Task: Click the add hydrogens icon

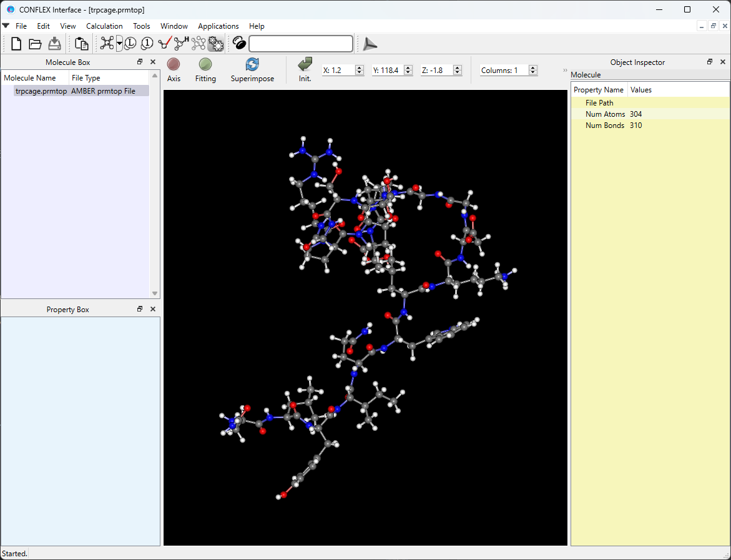Action: 182,44
